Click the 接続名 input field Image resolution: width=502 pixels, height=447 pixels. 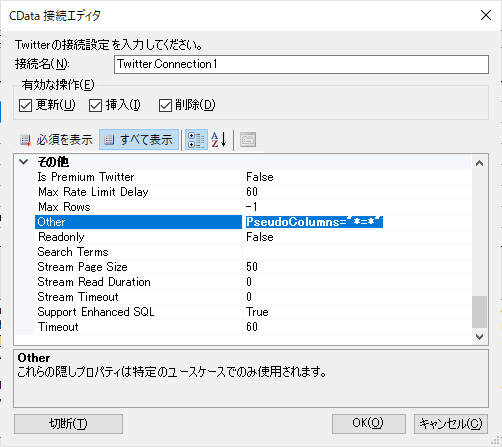[301, 64]
